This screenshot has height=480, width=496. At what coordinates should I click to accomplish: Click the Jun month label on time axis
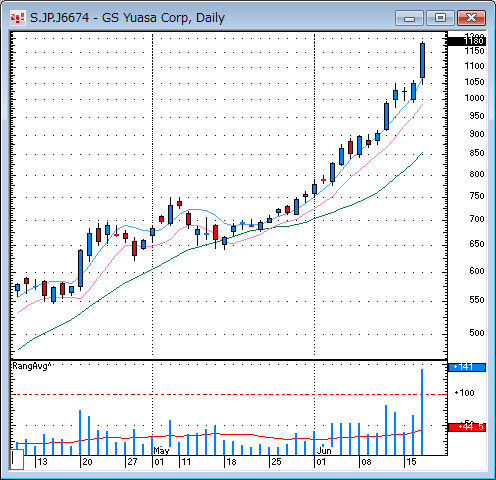(x=324, y=451)
